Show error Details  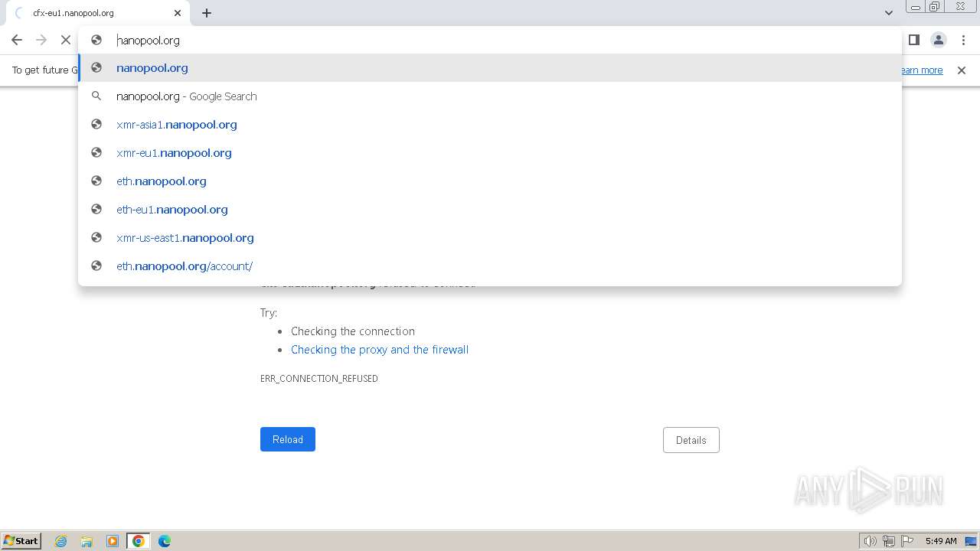691,440
